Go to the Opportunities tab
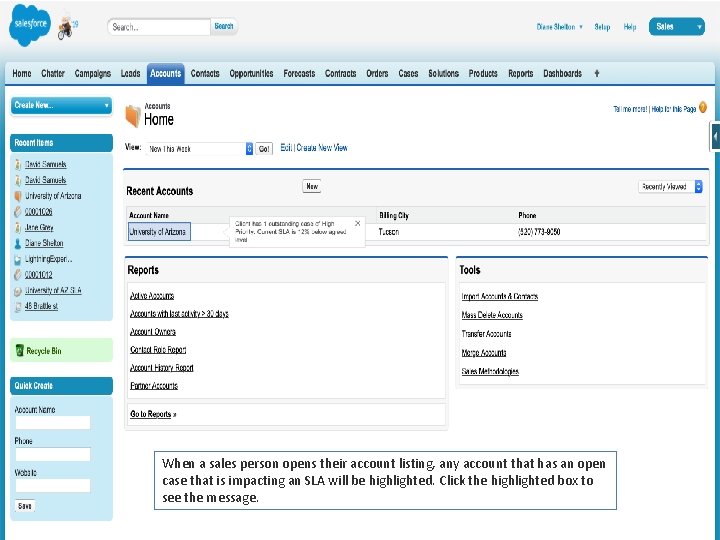 click(251, 73)
